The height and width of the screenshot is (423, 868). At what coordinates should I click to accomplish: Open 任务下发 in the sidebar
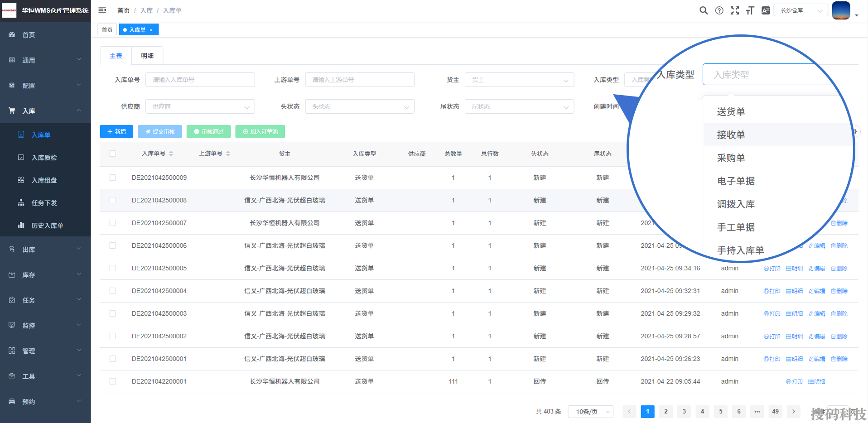pos(45,203)
